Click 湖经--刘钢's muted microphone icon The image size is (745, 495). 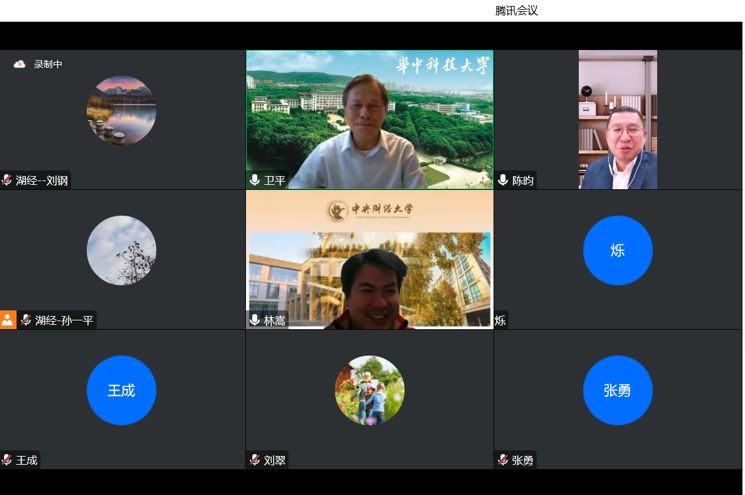7,181
